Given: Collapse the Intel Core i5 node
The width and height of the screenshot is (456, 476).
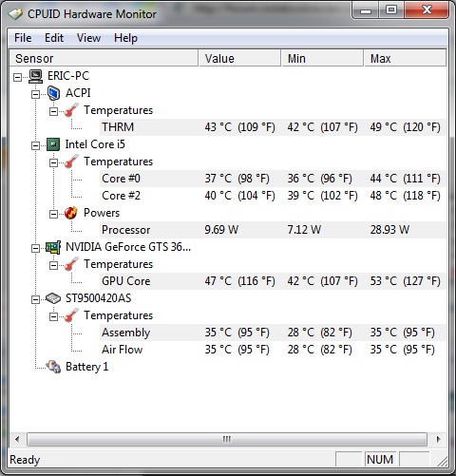Looking at the screenshot, I should (36, 145).
